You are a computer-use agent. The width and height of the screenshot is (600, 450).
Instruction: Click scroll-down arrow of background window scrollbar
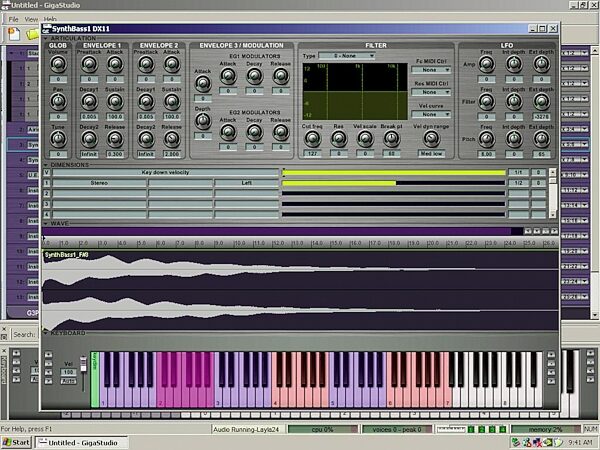595,315
